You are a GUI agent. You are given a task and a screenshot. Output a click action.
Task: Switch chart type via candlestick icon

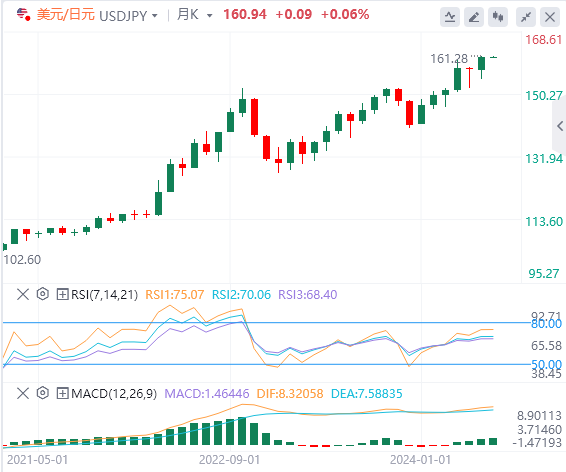(498, 17)
